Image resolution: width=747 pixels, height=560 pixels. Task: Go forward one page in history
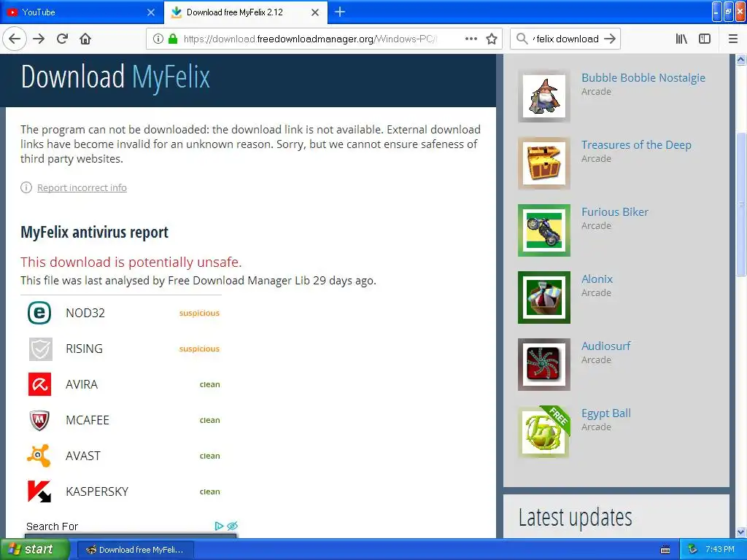pos(39,39)
